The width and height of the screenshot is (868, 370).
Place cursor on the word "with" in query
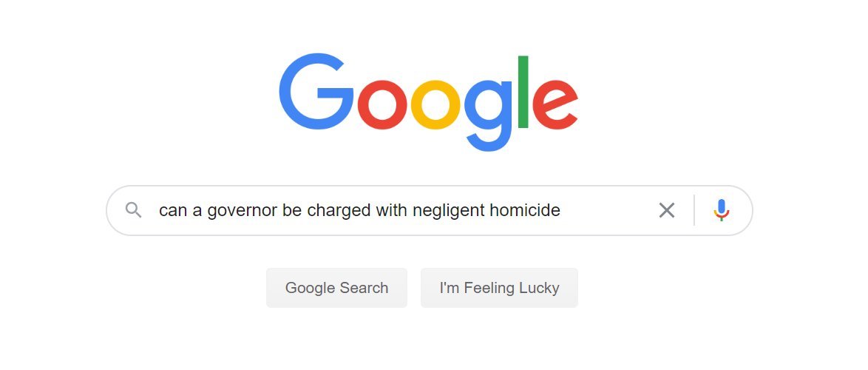392,210
